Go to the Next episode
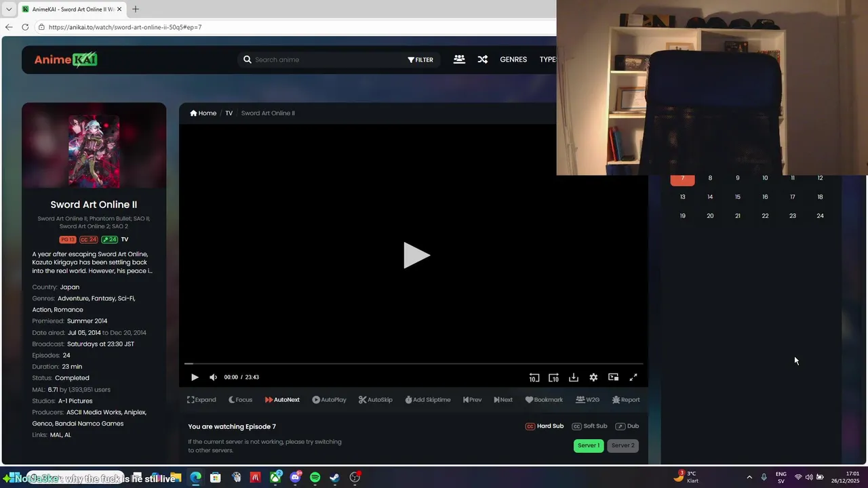 pos(503,400)
